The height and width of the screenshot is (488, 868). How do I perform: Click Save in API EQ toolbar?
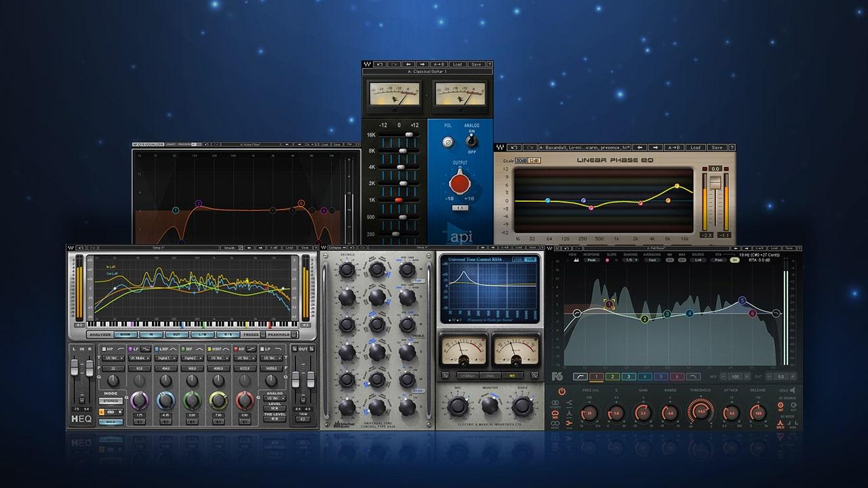[x=476, y=64]
